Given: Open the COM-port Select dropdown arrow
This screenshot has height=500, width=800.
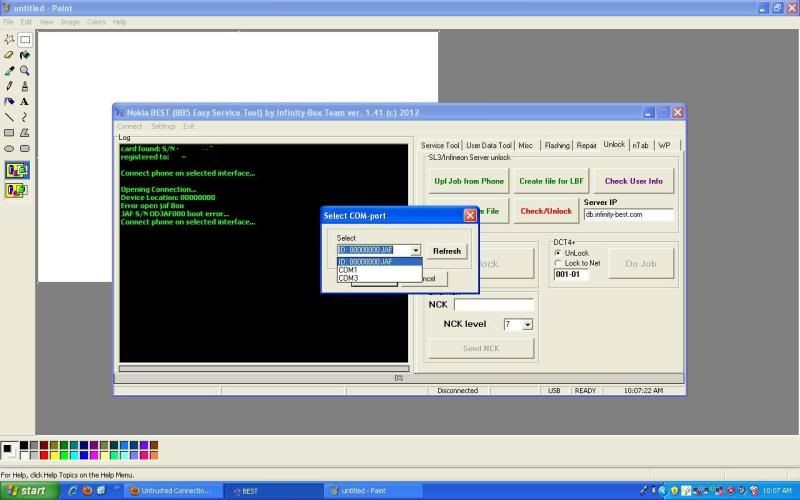Looking at the screenshot, I should 416,251.
